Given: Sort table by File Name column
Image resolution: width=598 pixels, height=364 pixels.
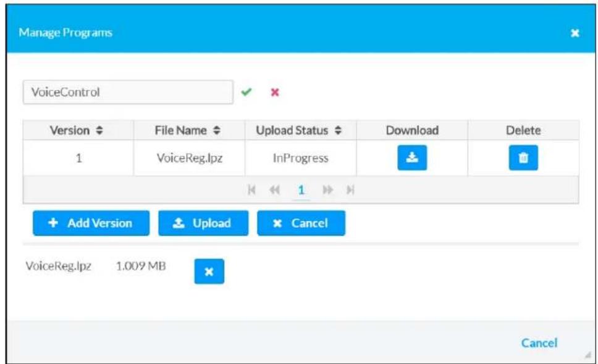Looking at the screenshot, I should click(x=189, y=130).
